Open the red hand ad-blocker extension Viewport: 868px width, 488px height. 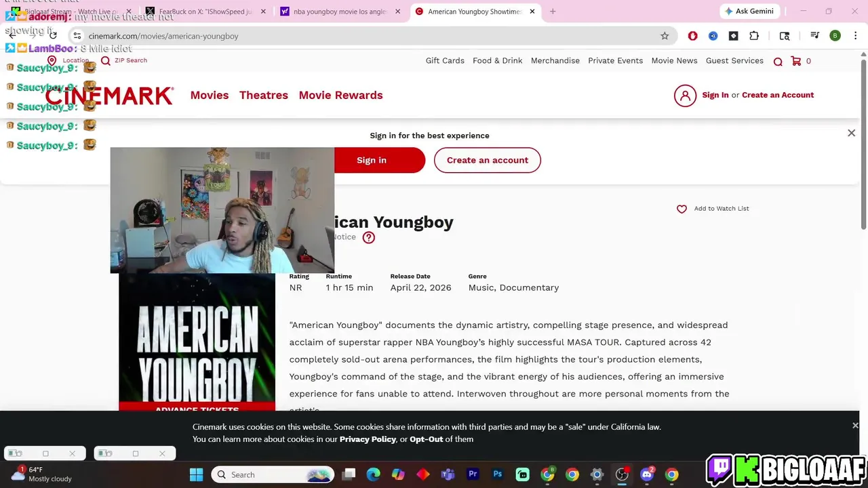[692, 36]
